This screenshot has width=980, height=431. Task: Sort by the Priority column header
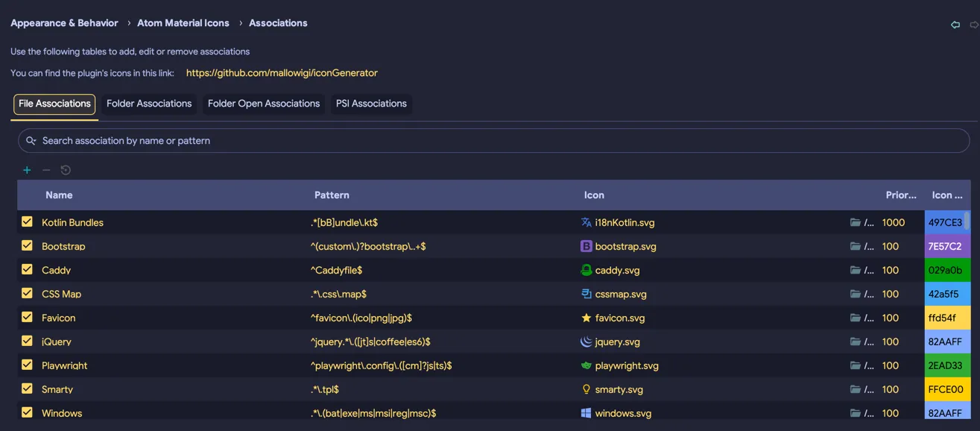click(901, 195)
